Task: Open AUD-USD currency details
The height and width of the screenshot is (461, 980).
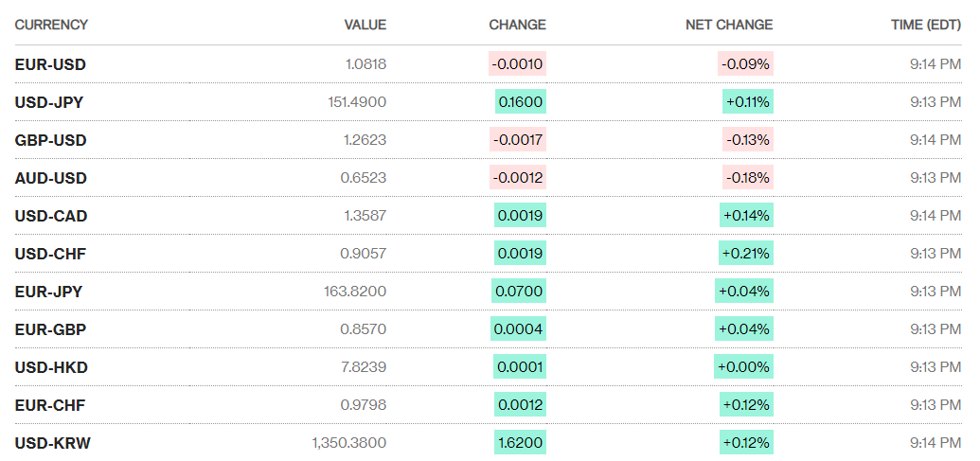Action: 50,178
